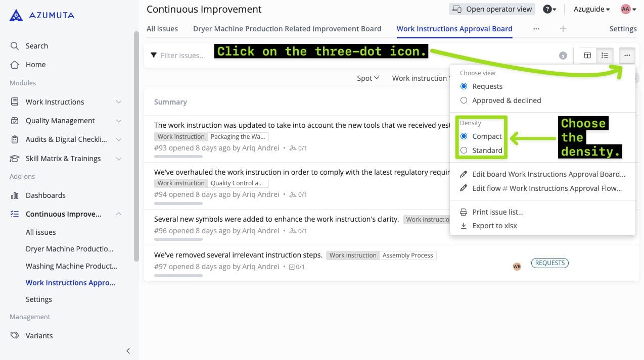644x360 pixels.
Task: Click the info icon beside filter bar
Action: point(563,56)
